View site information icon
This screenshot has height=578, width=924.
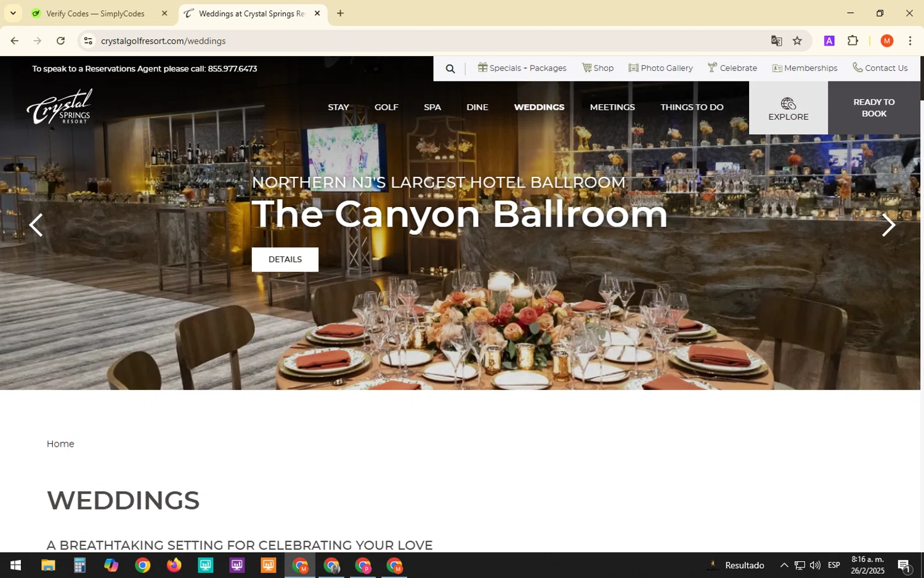[88, 41]
